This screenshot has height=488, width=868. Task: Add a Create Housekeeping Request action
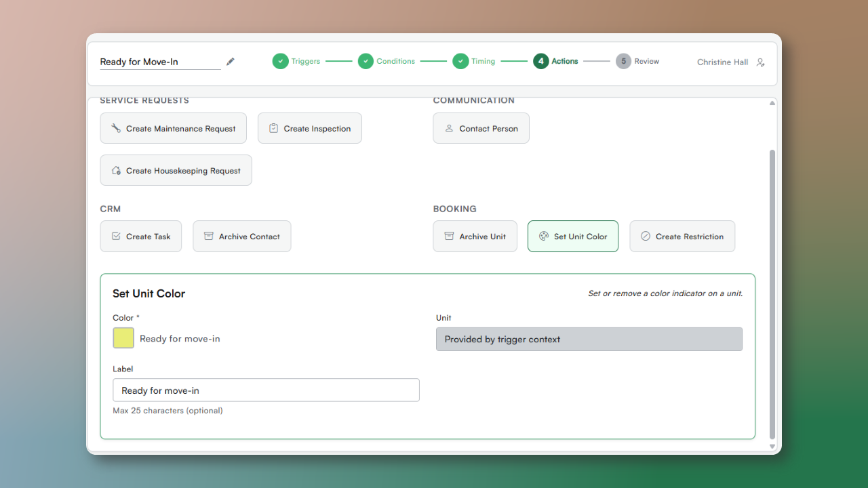(x=176, y=170)
